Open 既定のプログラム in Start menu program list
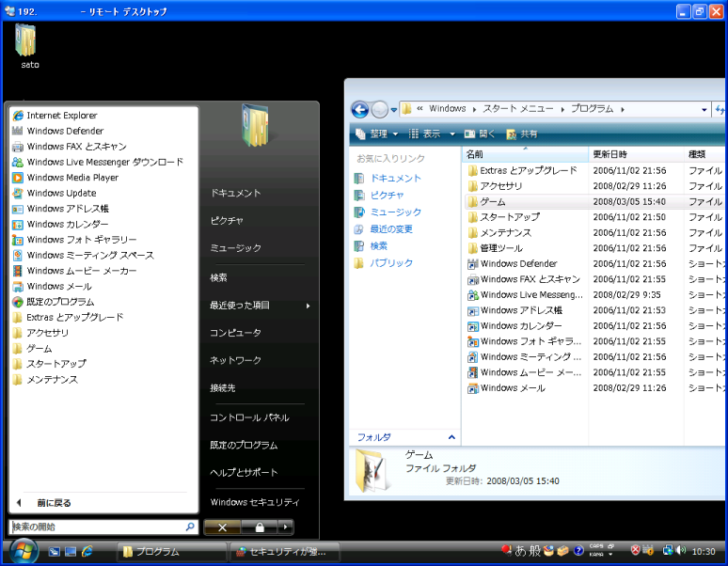 click(x=54, y=302)
